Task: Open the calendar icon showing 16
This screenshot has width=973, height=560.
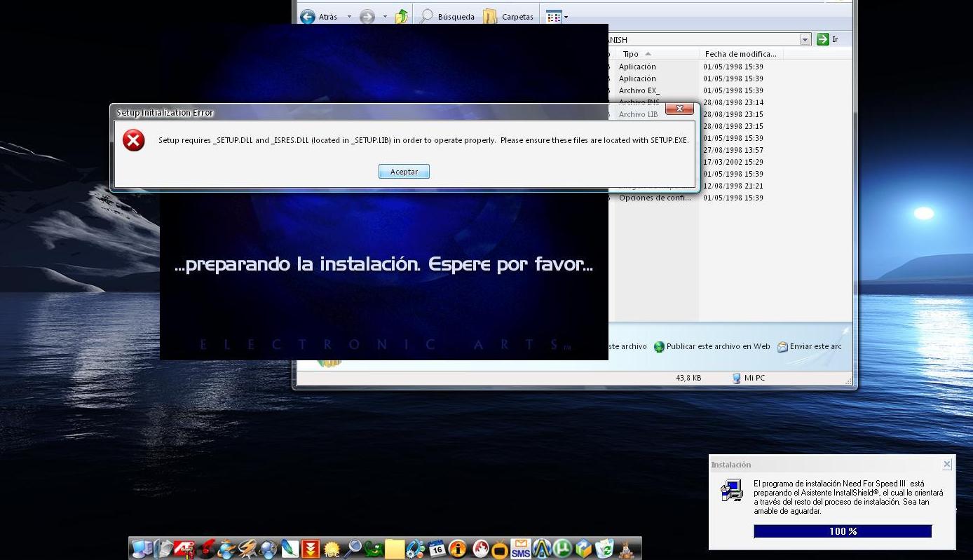Action: (437, 549)
